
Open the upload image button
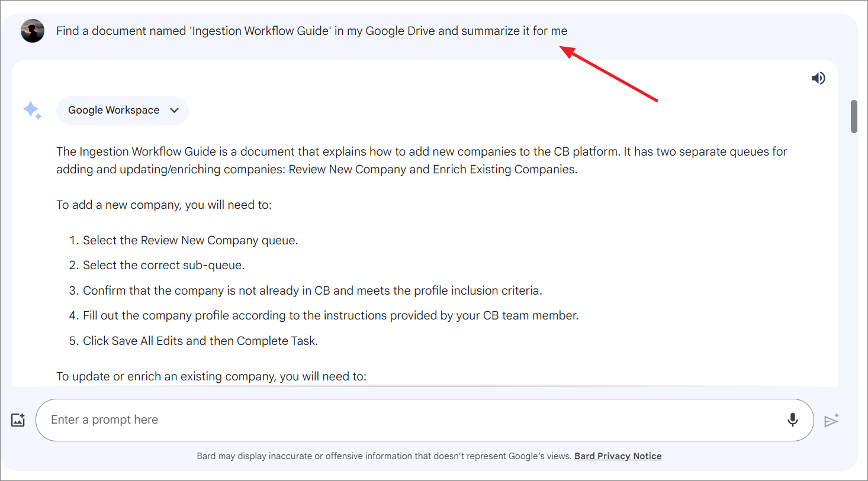pyautogui.click(x=18, y=420)
